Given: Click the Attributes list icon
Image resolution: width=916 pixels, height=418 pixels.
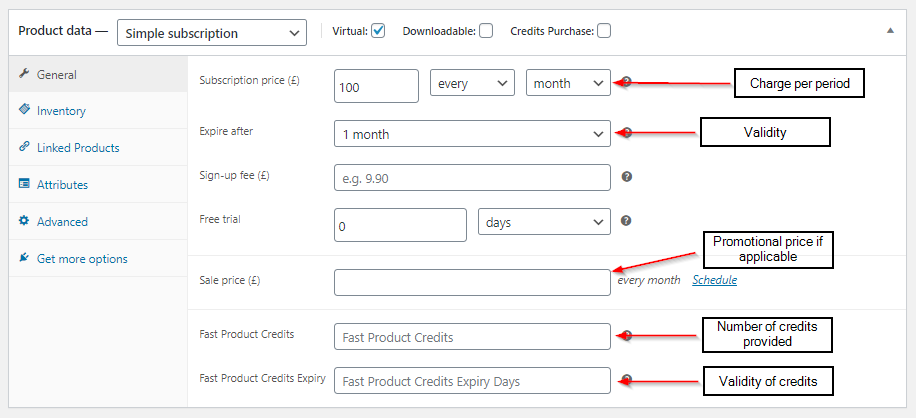Looking at the screenshot, I should pyautogui.click(x=24, y=184).
